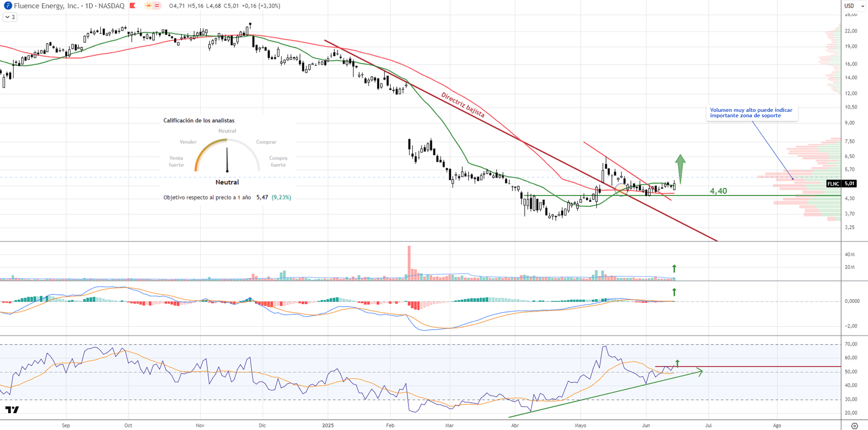Select the 'Volumen muy alto' text note
Viewport: 868px width, 430px height.
coord(751,113)
